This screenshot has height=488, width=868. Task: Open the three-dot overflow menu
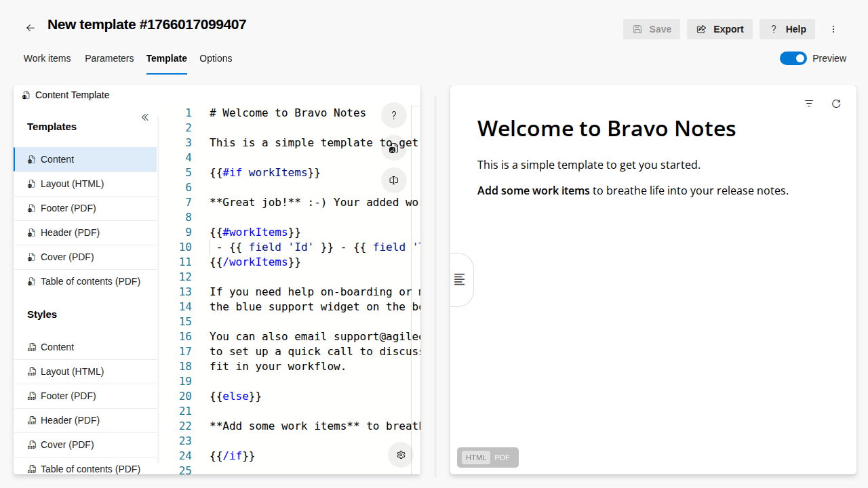pyautogui.click(x=833, y=29)
